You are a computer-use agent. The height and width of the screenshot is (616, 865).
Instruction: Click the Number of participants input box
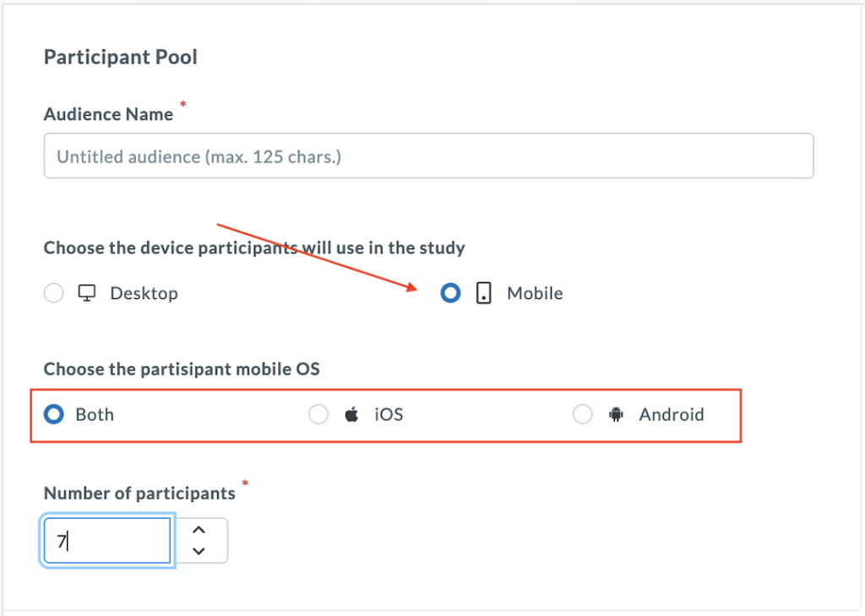point(107,541)
